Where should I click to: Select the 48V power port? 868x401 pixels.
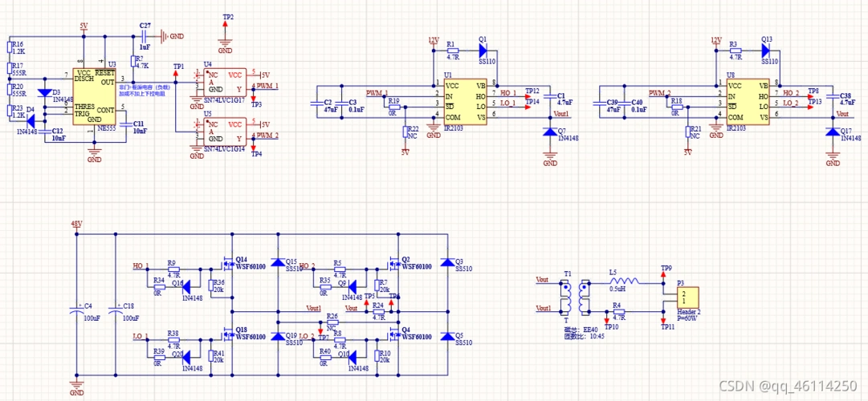(x=76, y=225)
